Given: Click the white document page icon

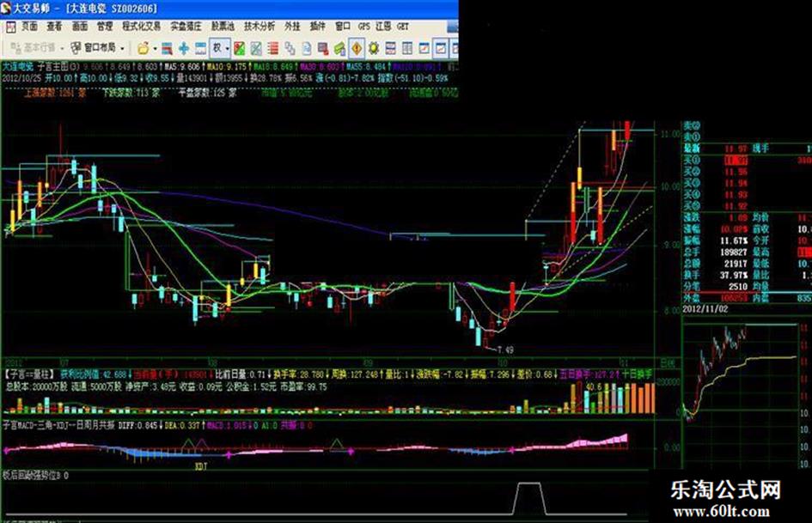Looking at the screenshot, I should tap(307, 49).
